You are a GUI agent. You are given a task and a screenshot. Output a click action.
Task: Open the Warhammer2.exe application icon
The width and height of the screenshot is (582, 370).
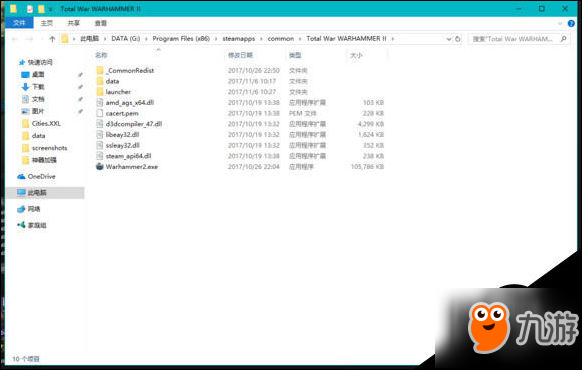[x=99, y=167]
